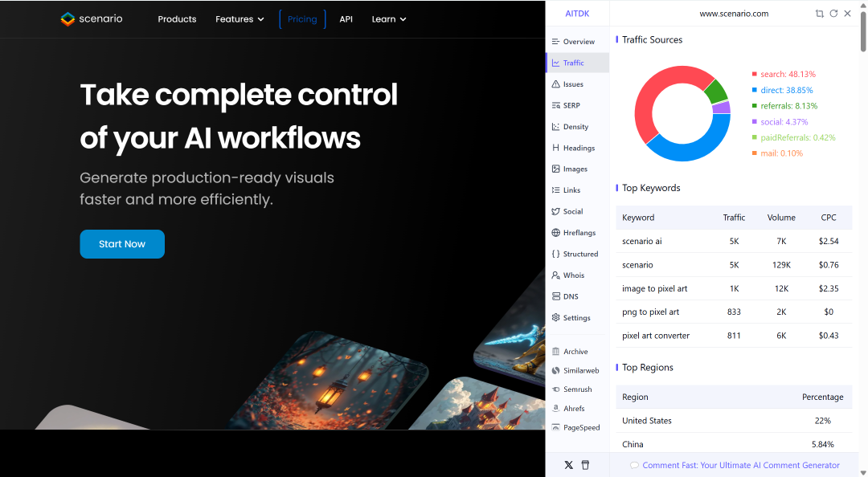Open the Semrush icon
868x477 pixels.
pyautogui.click(x=555, y=389)
